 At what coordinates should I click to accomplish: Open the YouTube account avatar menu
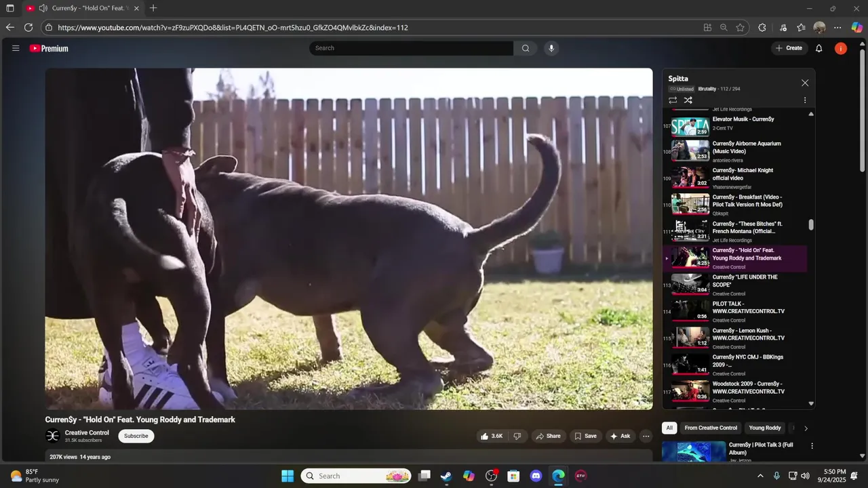pyautogui.click(x=841, y=48)
